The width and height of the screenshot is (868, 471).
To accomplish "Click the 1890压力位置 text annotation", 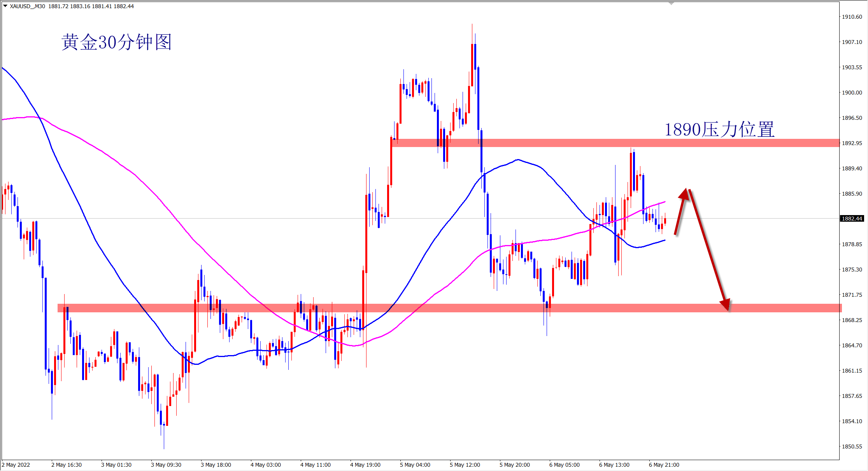I will coord(719,130).
